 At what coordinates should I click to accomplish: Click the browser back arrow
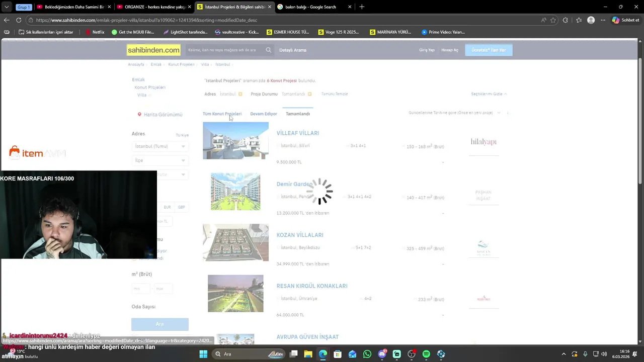7,20
